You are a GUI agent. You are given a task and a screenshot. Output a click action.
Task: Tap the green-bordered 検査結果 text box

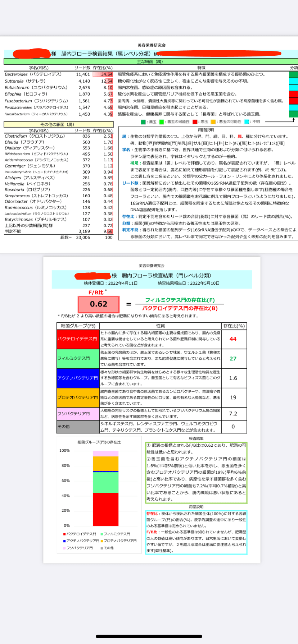pyautogui.click(x=196, y=472)
